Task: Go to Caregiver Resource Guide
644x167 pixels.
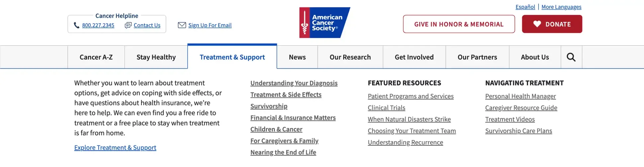Action: point(521,108)
